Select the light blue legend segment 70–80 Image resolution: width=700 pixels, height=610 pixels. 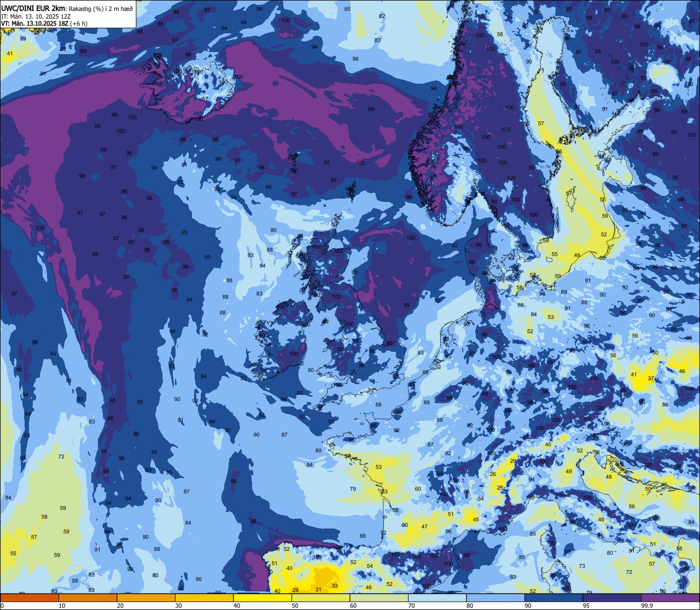click(437, 597)
